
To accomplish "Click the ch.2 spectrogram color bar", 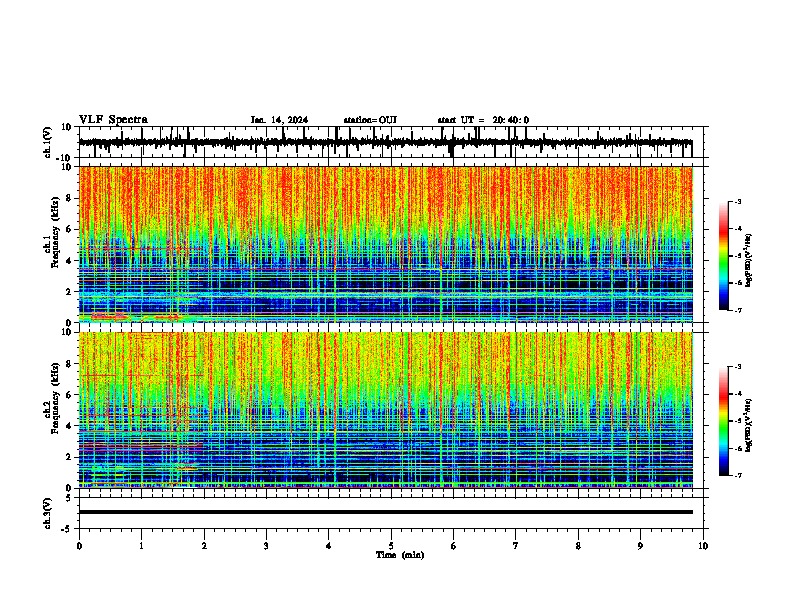I will (723, 421).
